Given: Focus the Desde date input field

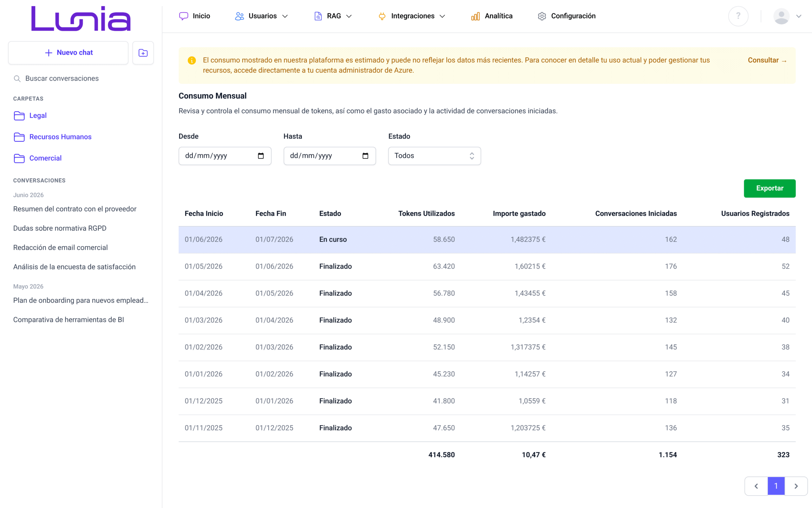Looking at the screenshot, I should click(x=225, y=156).
